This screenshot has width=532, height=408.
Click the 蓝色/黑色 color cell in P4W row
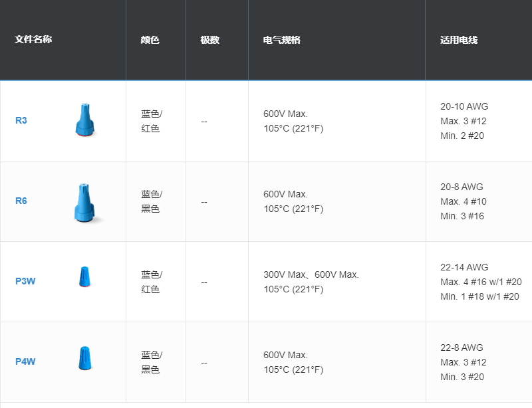point(152,362)
